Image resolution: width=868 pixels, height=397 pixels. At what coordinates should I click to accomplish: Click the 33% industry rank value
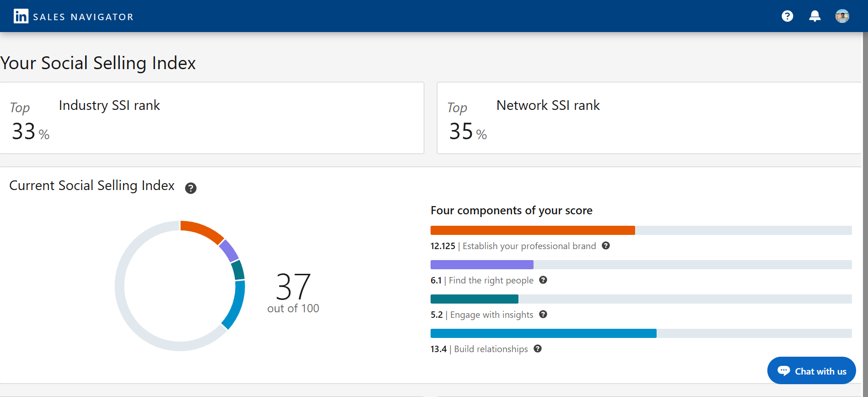click(31, 132)
